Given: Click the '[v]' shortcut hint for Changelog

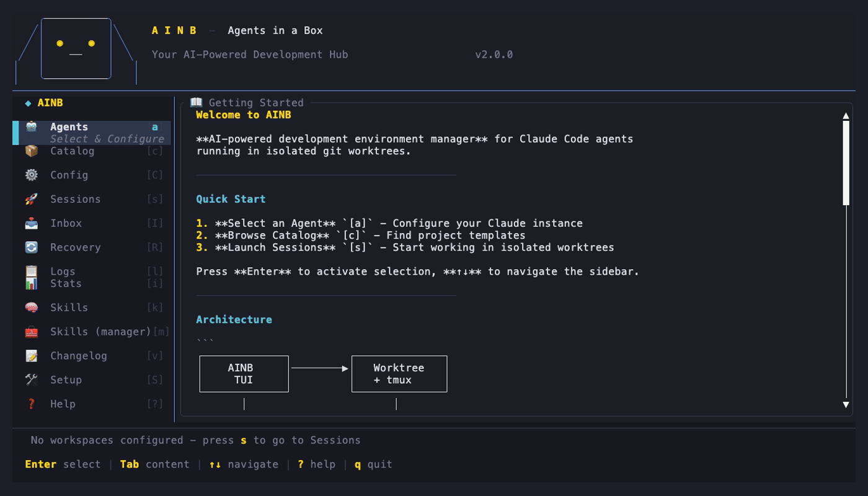Looking at the screenshot, I should [155, 356].
